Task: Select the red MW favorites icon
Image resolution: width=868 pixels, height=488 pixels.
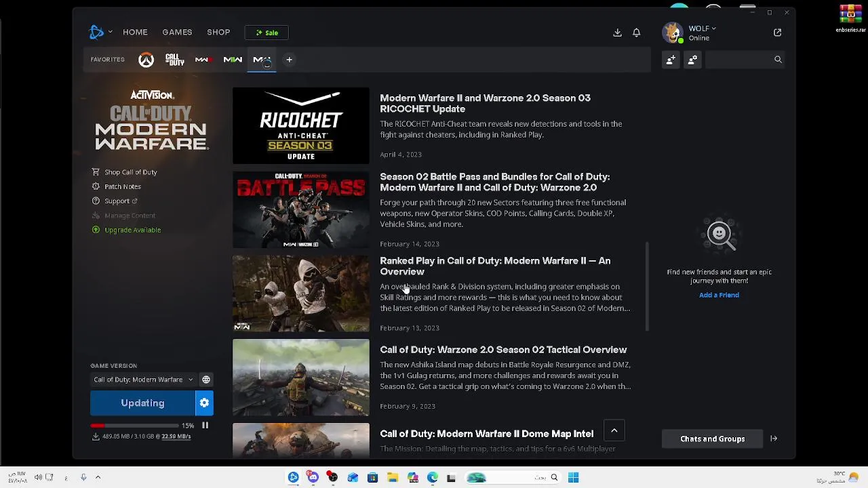Action: [203, 60]
